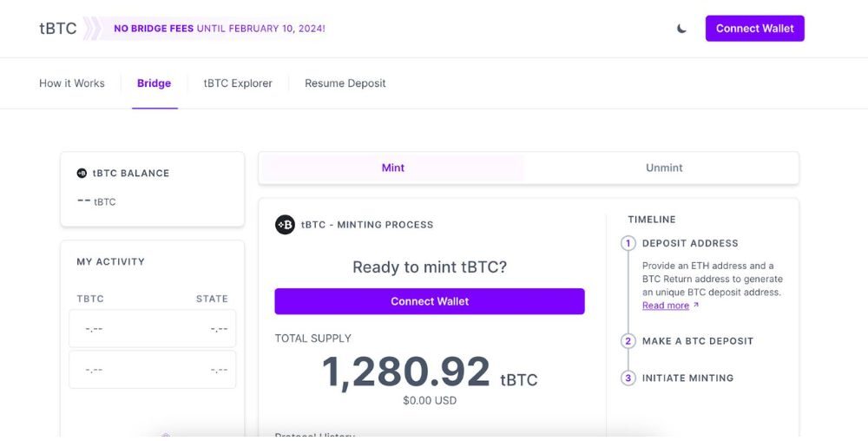
Task: Select timeline step 3 circle
Action: point(628,378)
